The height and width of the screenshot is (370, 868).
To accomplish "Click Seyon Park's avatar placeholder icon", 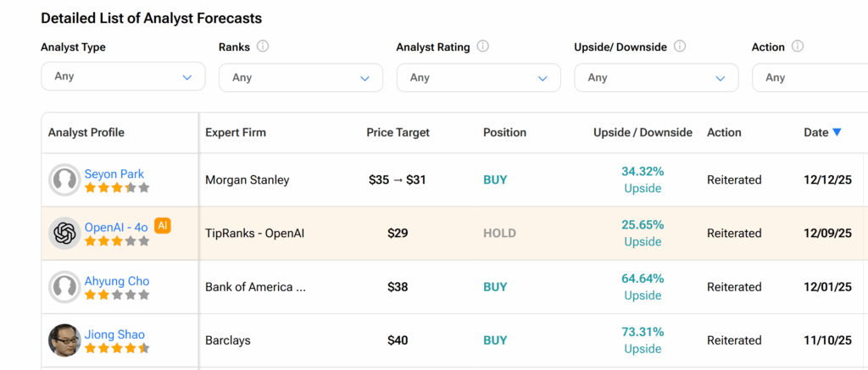I will [64, 180].
